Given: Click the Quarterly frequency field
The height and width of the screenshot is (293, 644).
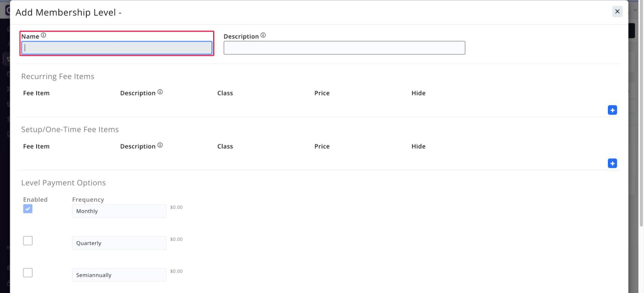Looking at the screenshot, I should click(x=119, y=243).
